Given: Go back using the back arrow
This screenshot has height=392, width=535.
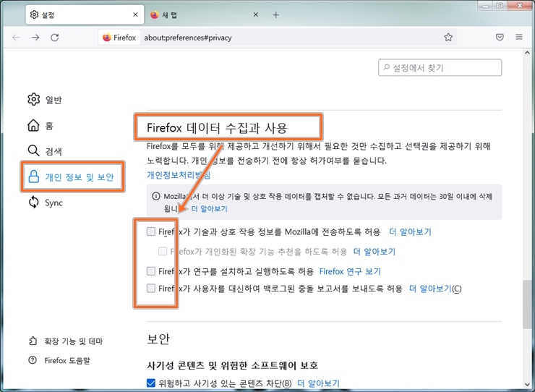Looking at the screenshot, I should [16, 37].
